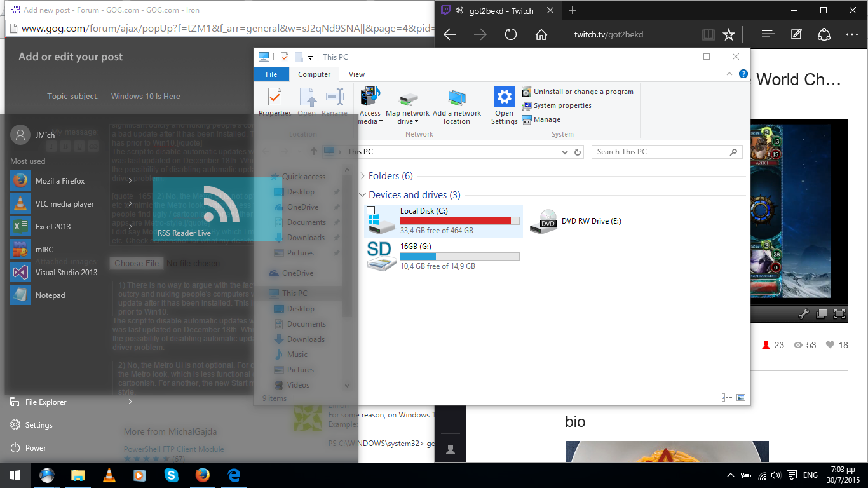The width and height of the screenshot is (868, 488).
Task: Click Windows Start button
Action: [15, 475]
